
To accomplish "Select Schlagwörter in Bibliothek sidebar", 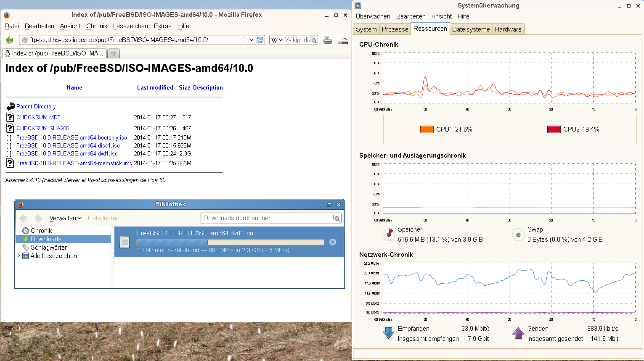I will 48,248.
